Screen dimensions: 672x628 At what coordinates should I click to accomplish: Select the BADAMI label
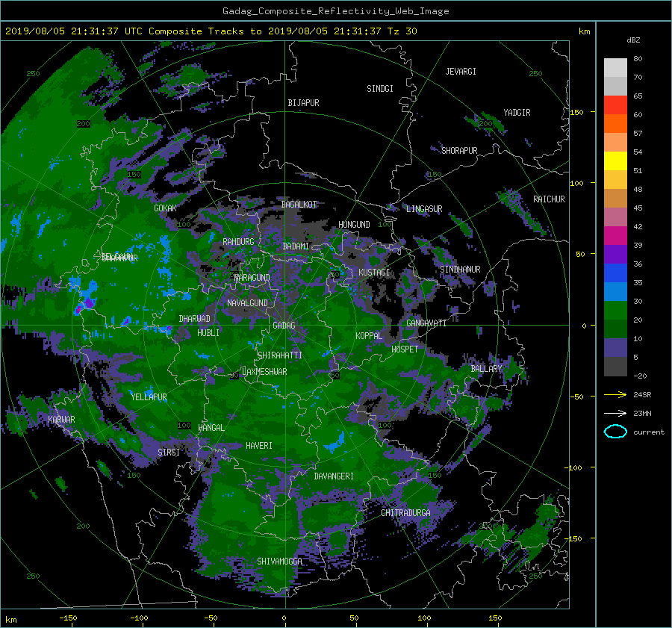pyautogui.click(x=296, y=246)
